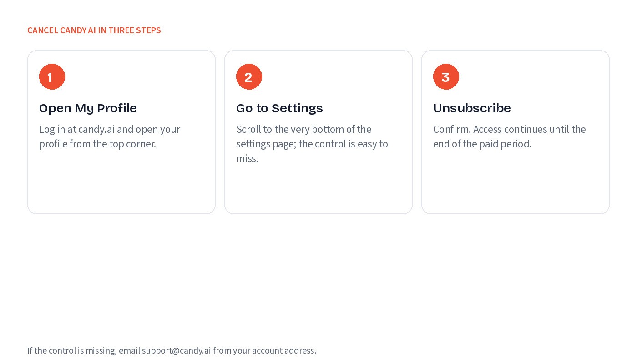Click the 'Scroll to the very bottom' description
637x364 pixels.
coord(312,144)
